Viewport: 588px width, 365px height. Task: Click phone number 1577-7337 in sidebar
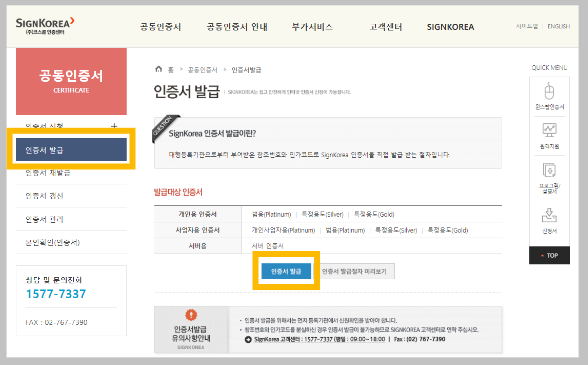(x=56, y=294)
